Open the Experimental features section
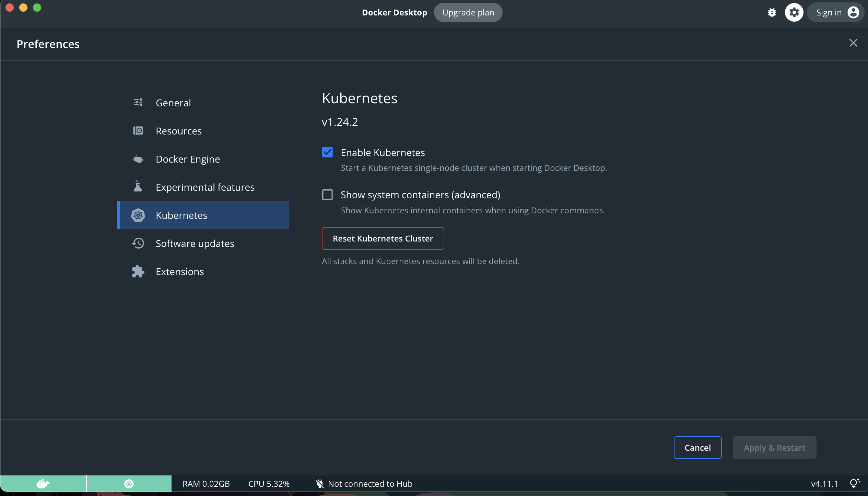The width and height of the screenshot is (868, 496). pos(203,187)
